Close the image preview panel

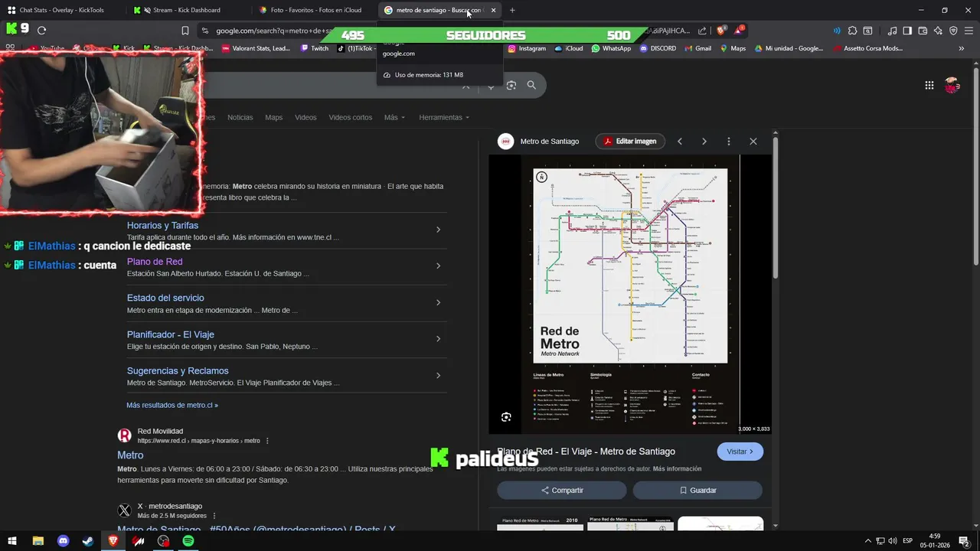(x=753, y=142)
